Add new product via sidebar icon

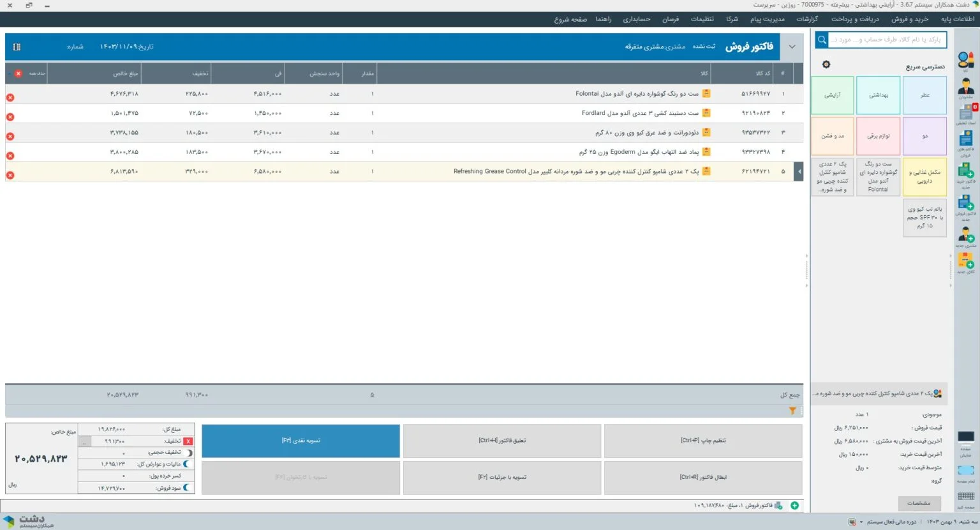[x=966, y=263]
